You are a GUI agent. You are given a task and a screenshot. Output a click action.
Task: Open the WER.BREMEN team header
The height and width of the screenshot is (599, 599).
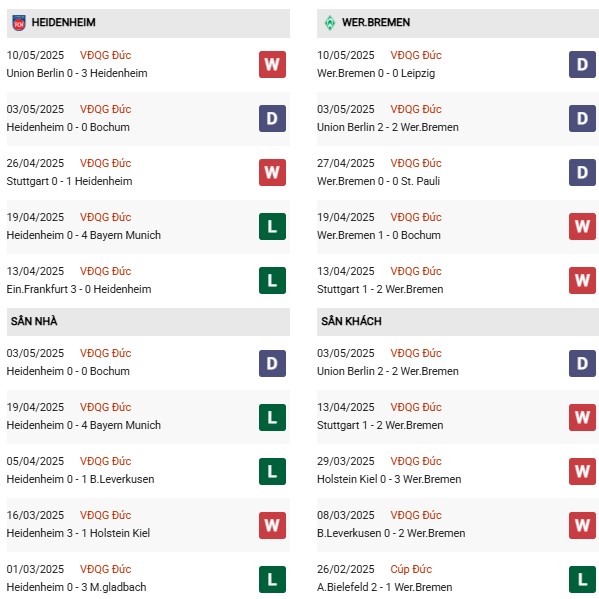[458, 23]
